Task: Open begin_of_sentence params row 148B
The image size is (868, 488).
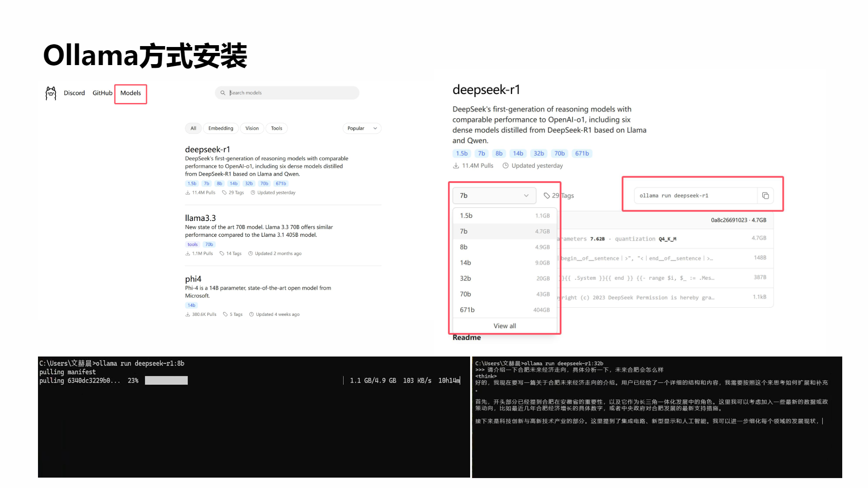Action: point(665,258)
